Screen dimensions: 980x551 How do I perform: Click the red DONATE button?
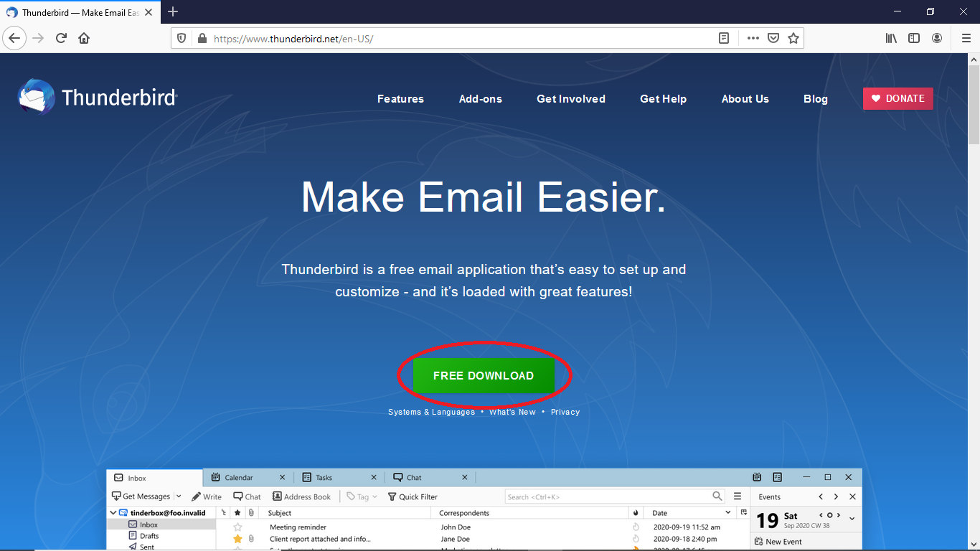coord(898,98)
